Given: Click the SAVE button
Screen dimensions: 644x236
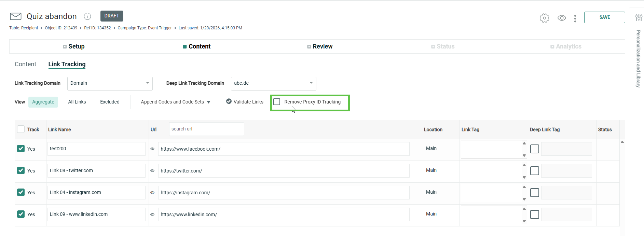Looking at the screenshot, I should (604, 17).
